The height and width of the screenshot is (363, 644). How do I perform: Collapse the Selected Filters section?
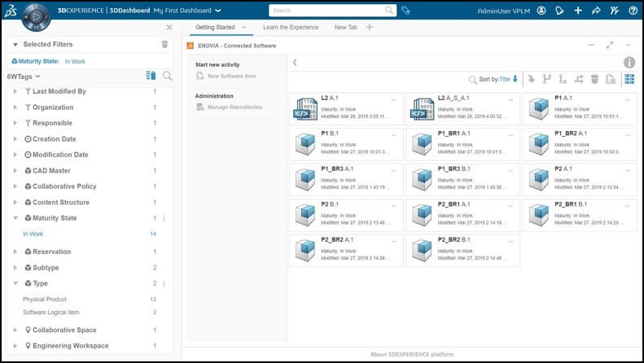click(15, 44)
